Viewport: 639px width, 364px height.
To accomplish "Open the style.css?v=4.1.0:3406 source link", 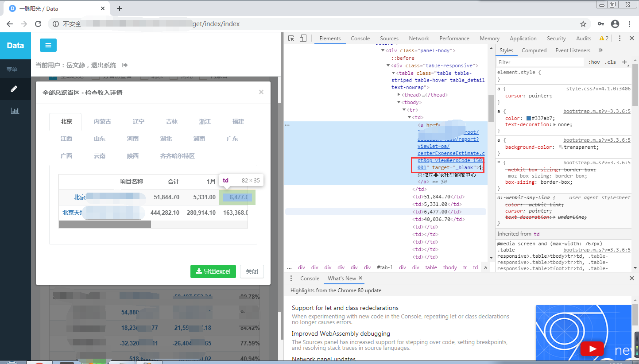I will 598,89.
